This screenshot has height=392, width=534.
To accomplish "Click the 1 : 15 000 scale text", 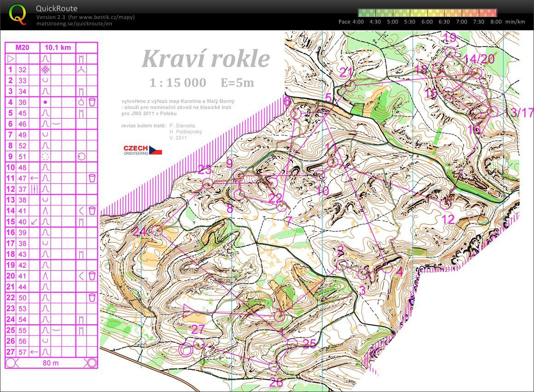I will point(178,83).
